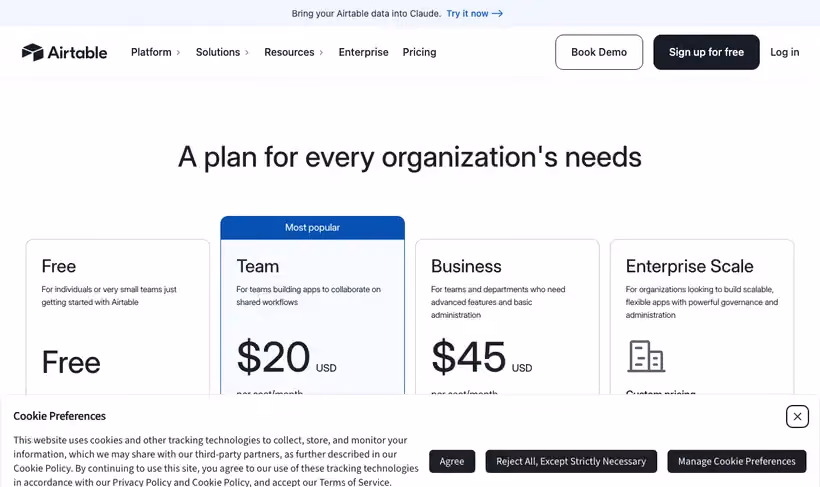820x487 pixels.
Task: Go to the Pricing page
Action: click(419, 52)
